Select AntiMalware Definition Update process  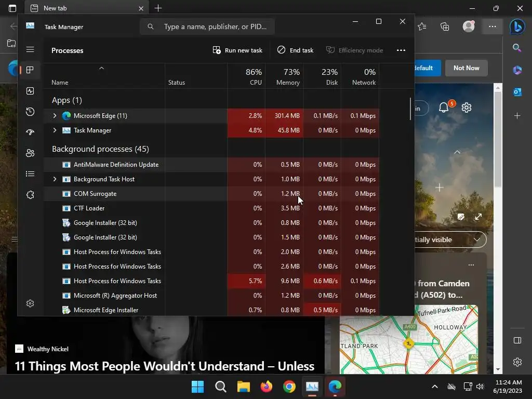point(211,165)
